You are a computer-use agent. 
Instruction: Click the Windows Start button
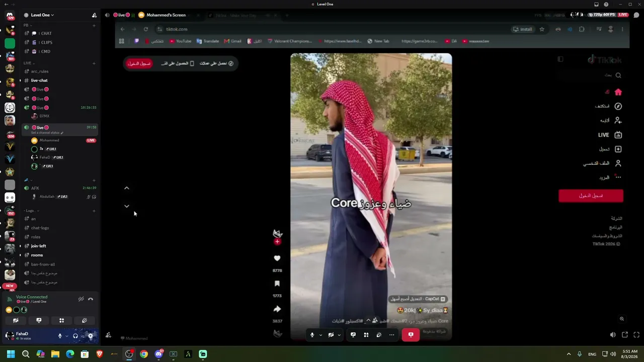(x=11, y=354)
